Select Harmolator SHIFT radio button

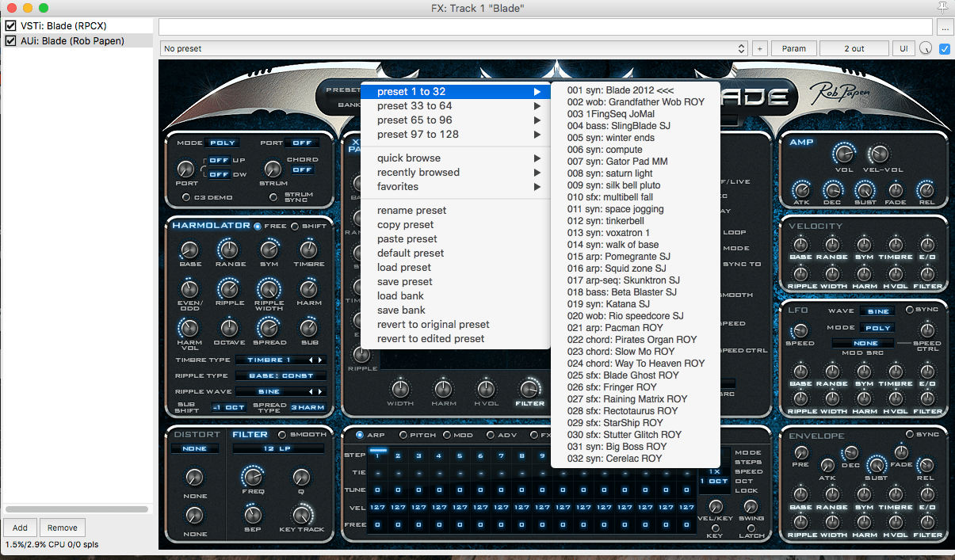click(295, 226)
